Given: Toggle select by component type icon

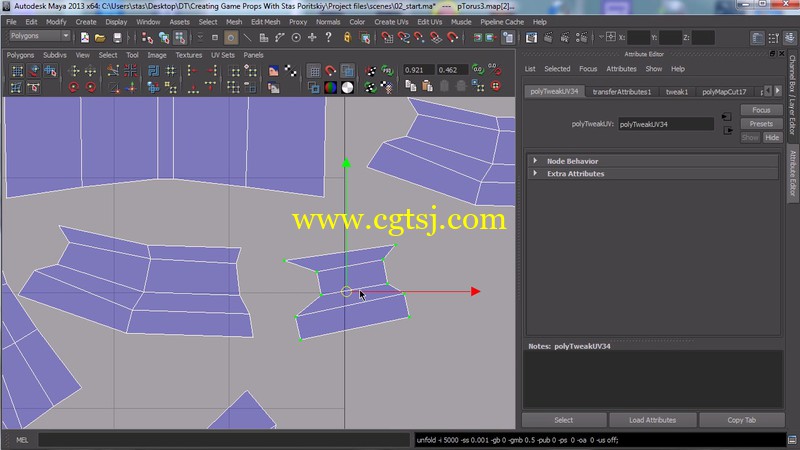Looking at the screenshot, I should coord(180,37).
